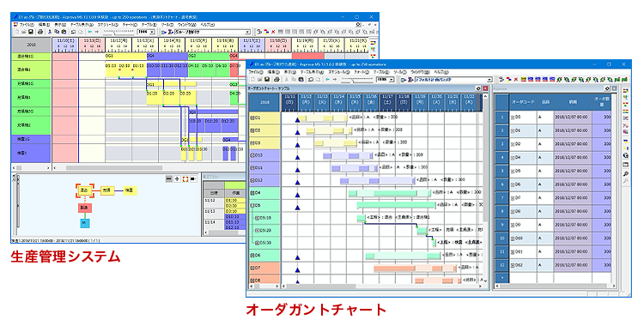Expand order O10 in Order Gantt tree

point(252,155)
